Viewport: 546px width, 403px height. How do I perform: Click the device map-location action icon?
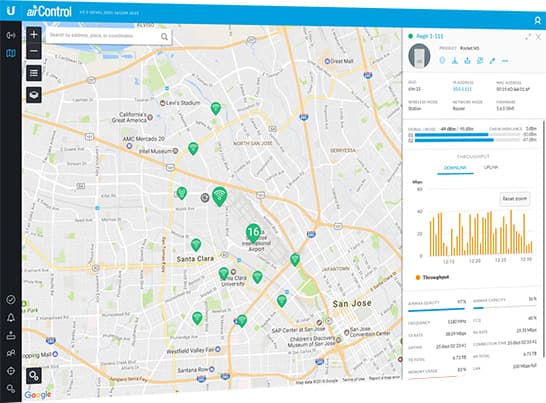click(x=480, y=61)
